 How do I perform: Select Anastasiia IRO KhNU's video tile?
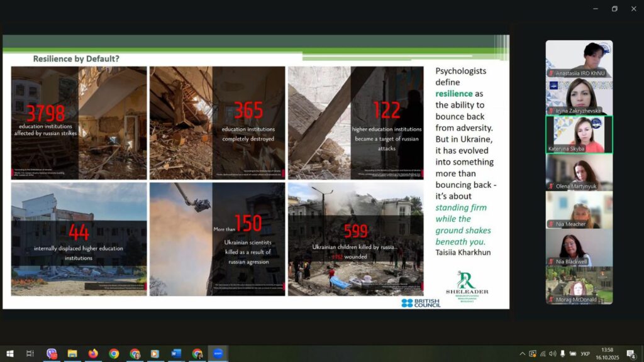click(x=579, y=59)
